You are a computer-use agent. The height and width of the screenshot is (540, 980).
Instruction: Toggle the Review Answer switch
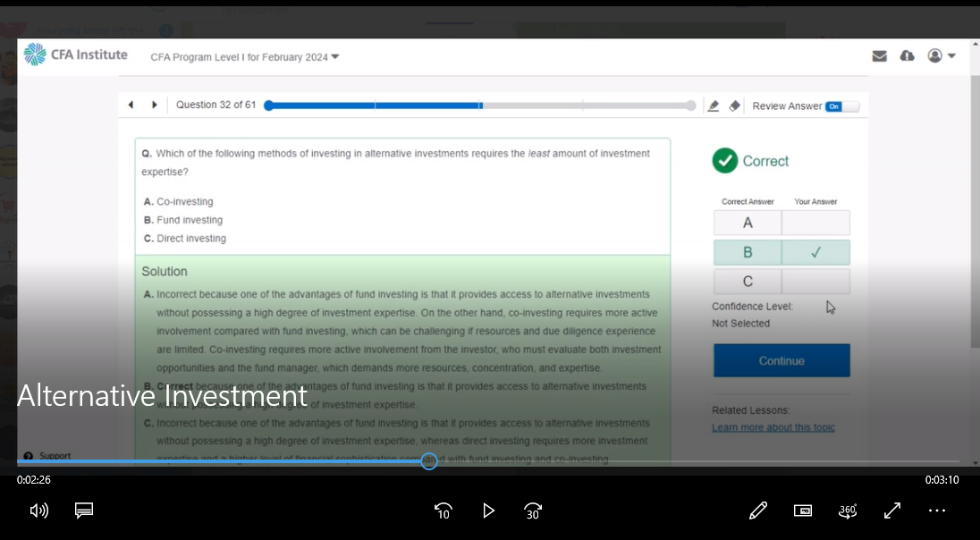pyautogui.click(x=841, y=106)
